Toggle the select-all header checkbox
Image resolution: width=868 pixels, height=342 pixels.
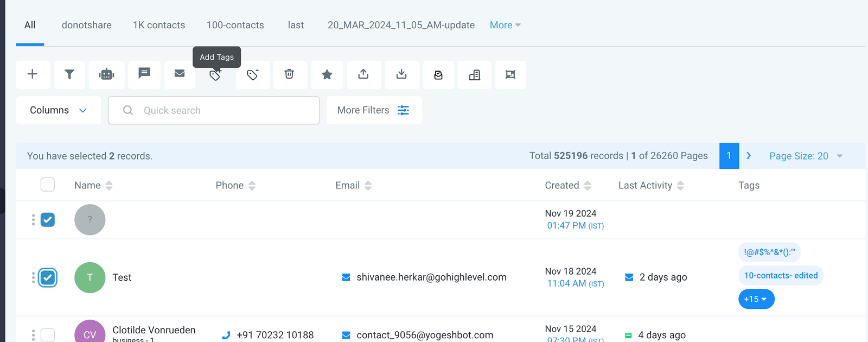48,185
